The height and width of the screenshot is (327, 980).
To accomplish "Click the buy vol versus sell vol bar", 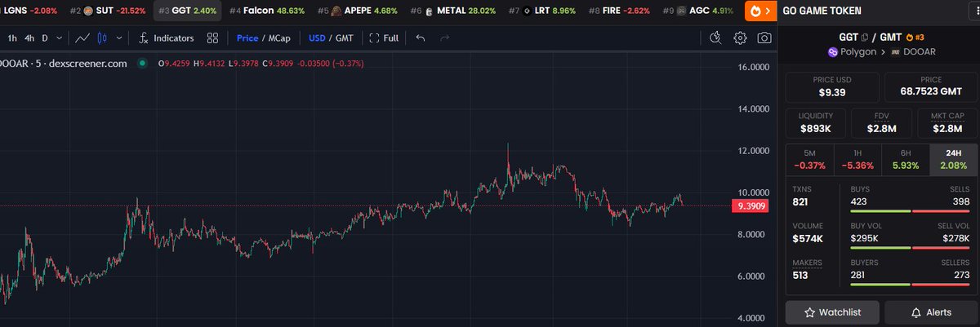I will [x=909, y=247].
